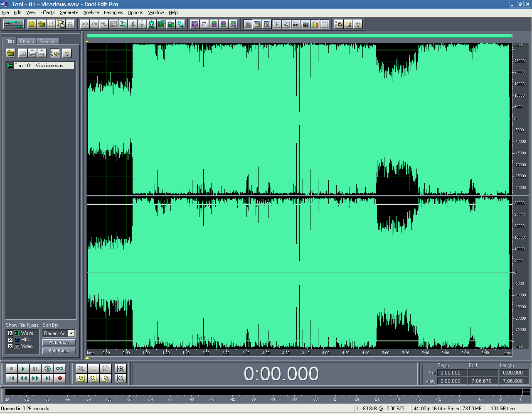This screenshot has width=532, height=414.
Task: Click the magnifier zoom-controls toolbar icon
Action: (286, 24)
